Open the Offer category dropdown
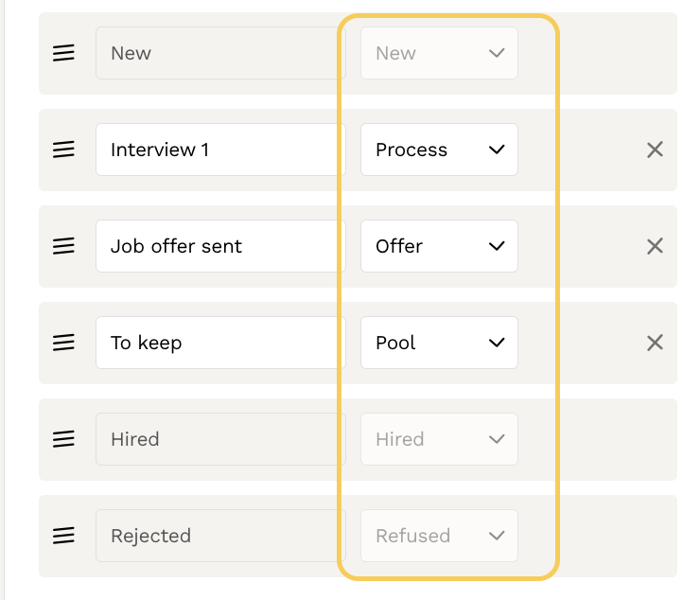Screen dimensions: 700x600 pyautogui.click(x=439, y=246)
